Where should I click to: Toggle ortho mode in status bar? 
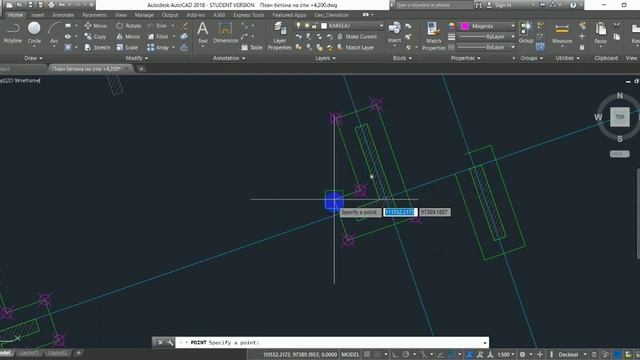tap(395, 354)
